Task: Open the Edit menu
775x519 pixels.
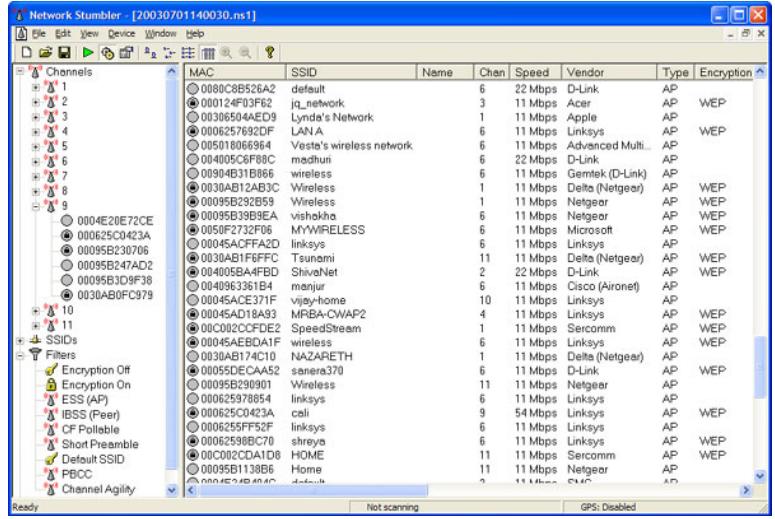Action: [63, 34]
